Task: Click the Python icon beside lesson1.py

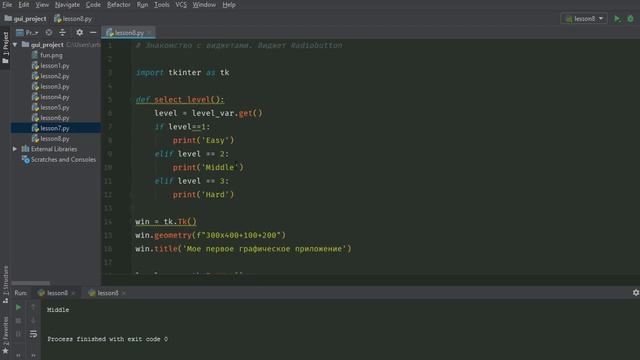Action: [x=35, y=66]
